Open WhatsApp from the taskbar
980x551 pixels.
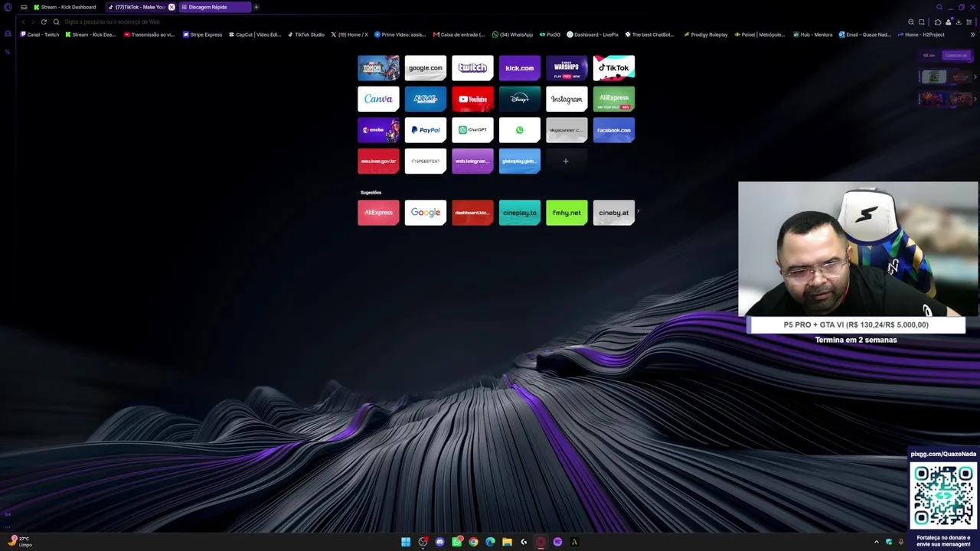pos(456,542)
